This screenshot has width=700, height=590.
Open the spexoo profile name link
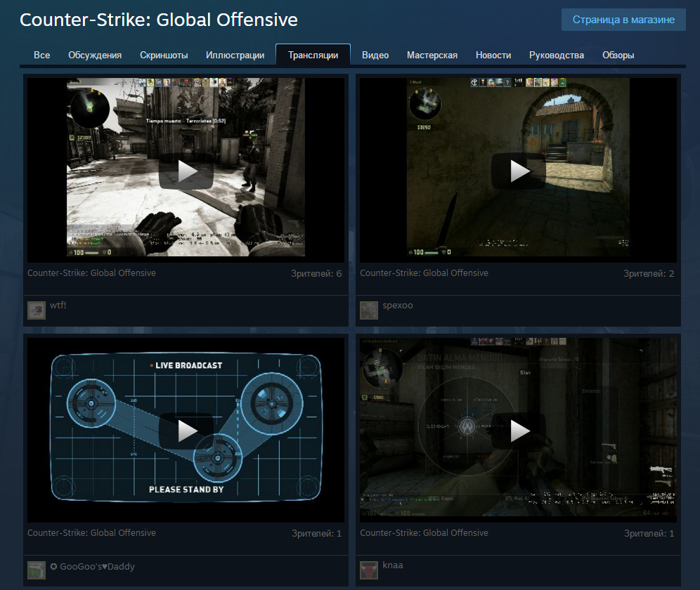pyautogui.click(x=398, y=306)
